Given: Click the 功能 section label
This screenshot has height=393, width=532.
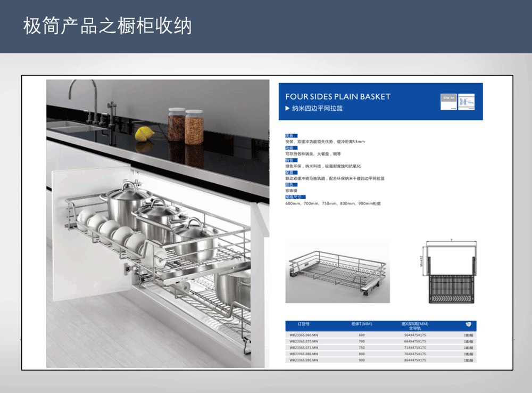Looking at the screenshot, I should 291,148.
